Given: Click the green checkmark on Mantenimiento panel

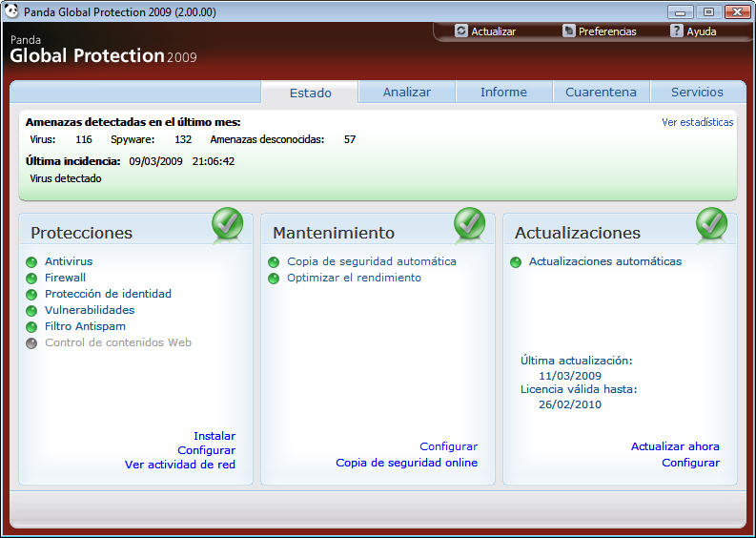Looking at the screenshot, I should point(469,223).
